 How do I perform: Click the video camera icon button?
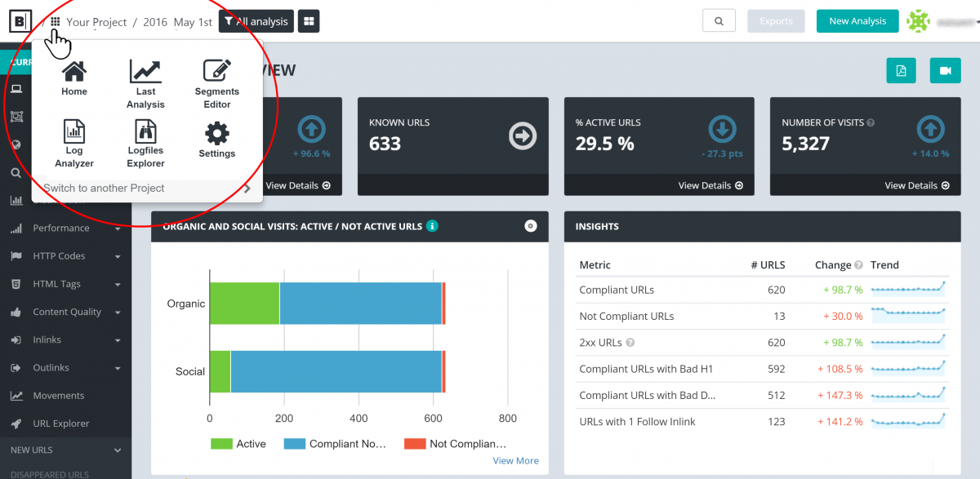point(945,71)
